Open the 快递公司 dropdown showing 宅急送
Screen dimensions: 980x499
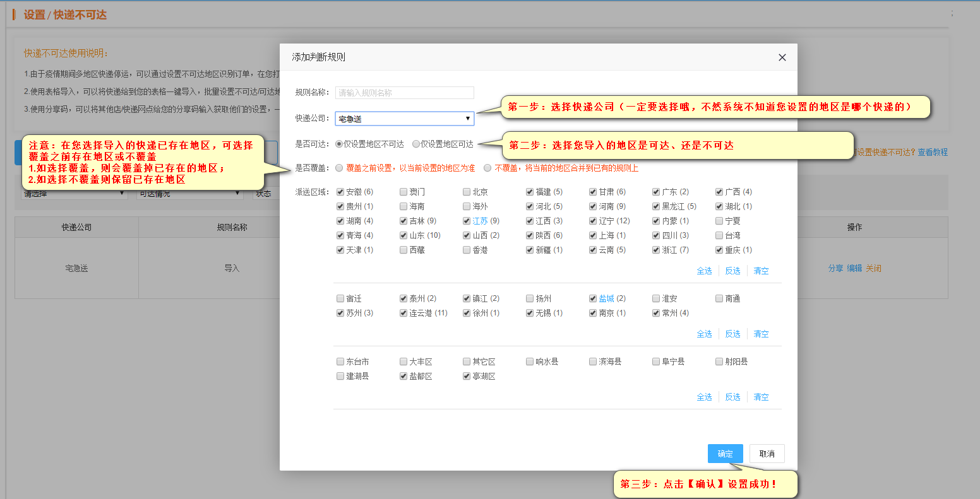tap(405, 119)
